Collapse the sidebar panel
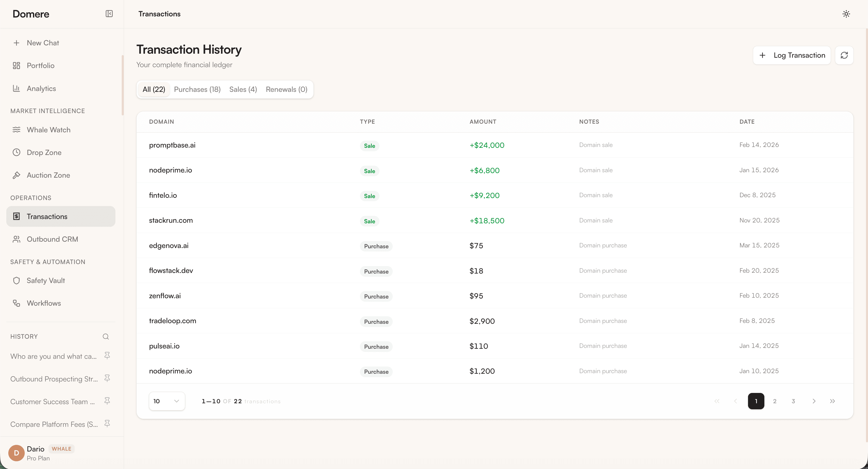The height and width of the screenshot is (469, 868). pyautogui.click(x=109, y=14)
